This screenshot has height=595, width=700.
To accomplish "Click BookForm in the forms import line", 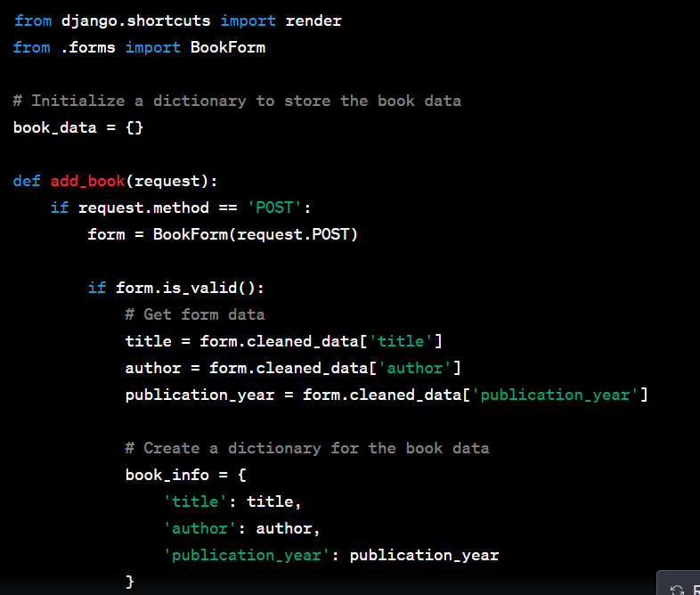I will (x=227, y=47).
